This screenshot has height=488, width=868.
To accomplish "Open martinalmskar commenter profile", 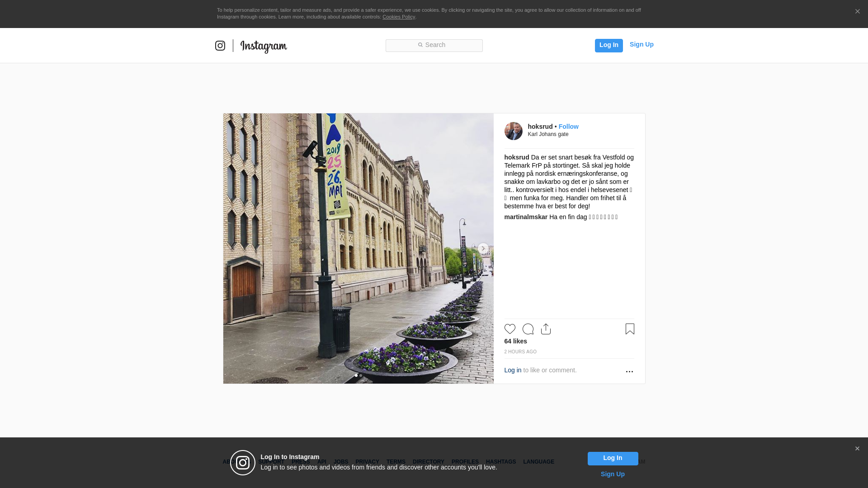I will point(526,217).
